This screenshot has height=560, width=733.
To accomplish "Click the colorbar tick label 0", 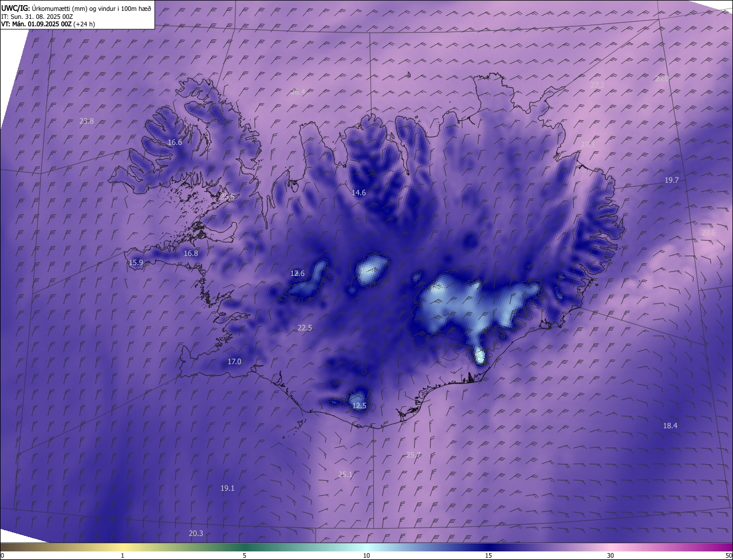I will [2, 555].
